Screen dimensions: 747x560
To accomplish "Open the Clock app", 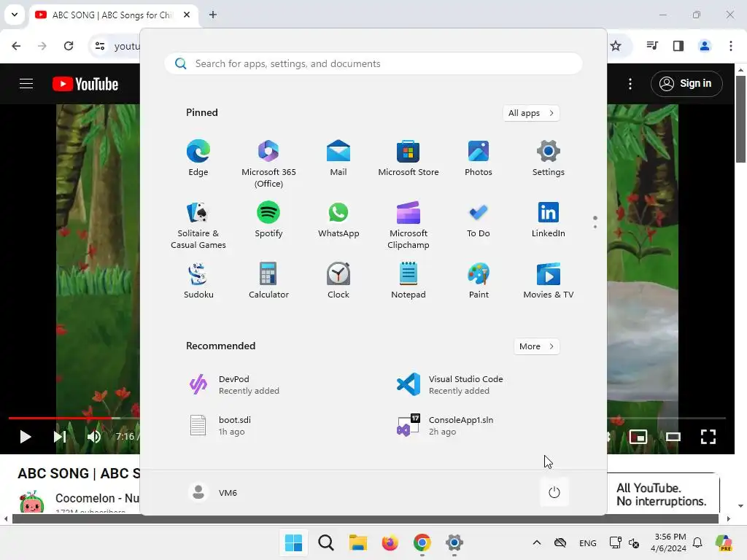I will tap(338, 281).
